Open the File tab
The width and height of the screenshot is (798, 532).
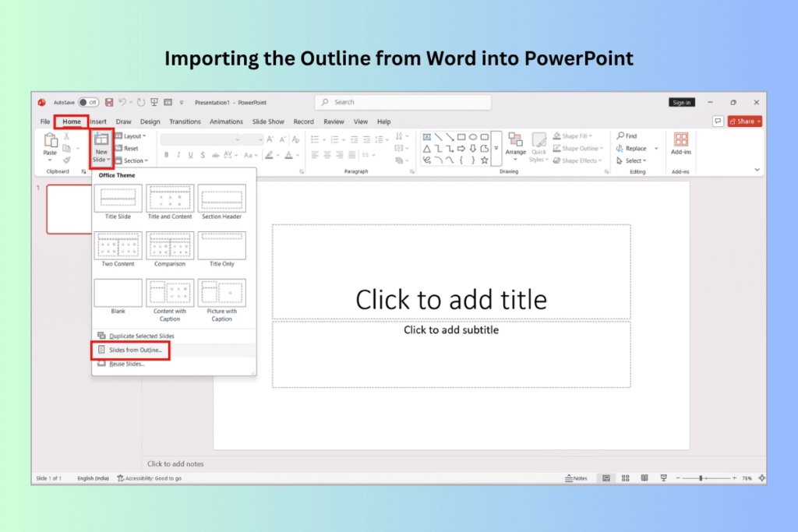[45, 122]
